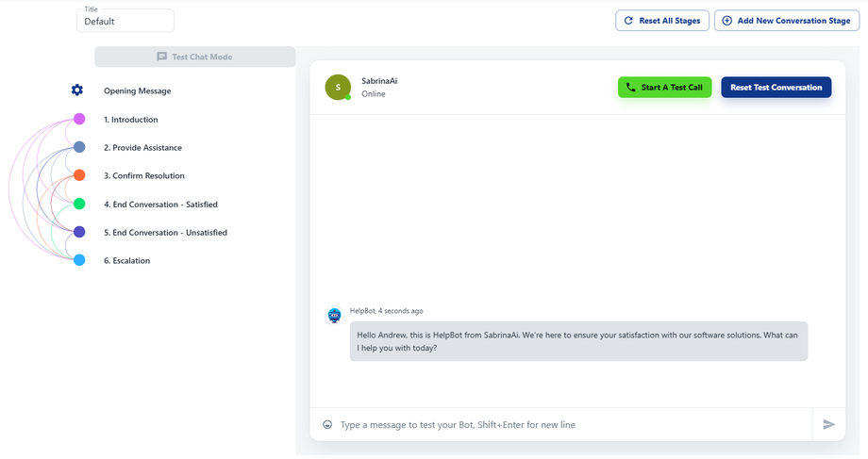
Task: Click the grey-blue Provide Assistance node
Action: pos(79,147)
